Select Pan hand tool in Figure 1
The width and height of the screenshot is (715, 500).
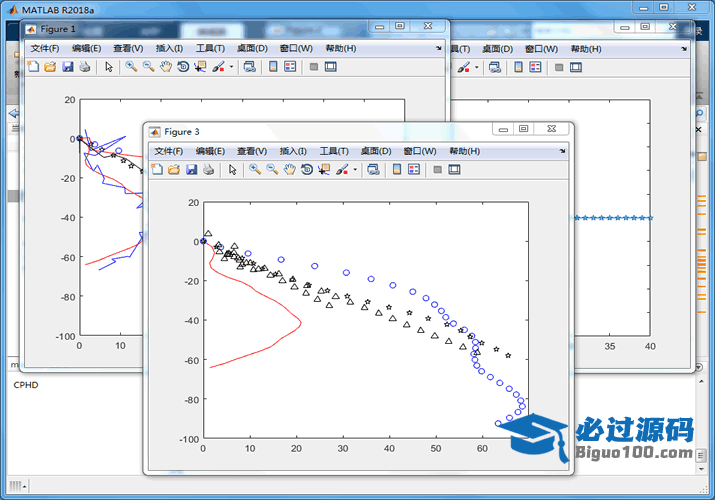click(x=166, y=67)
